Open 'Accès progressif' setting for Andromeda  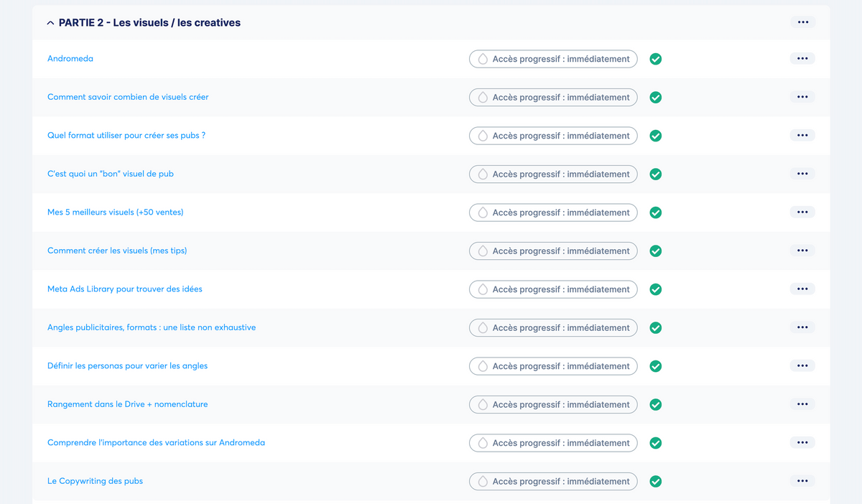(553, 59)
